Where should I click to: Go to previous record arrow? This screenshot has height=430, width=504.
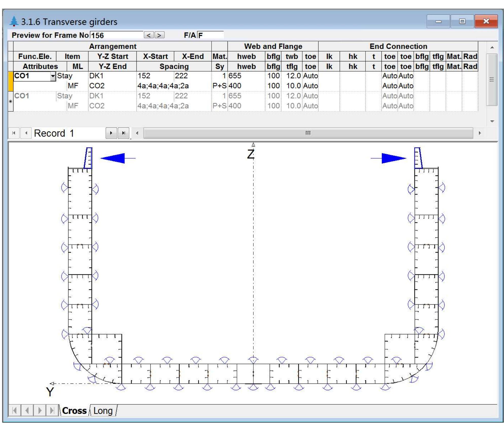(x=26, y=133)
